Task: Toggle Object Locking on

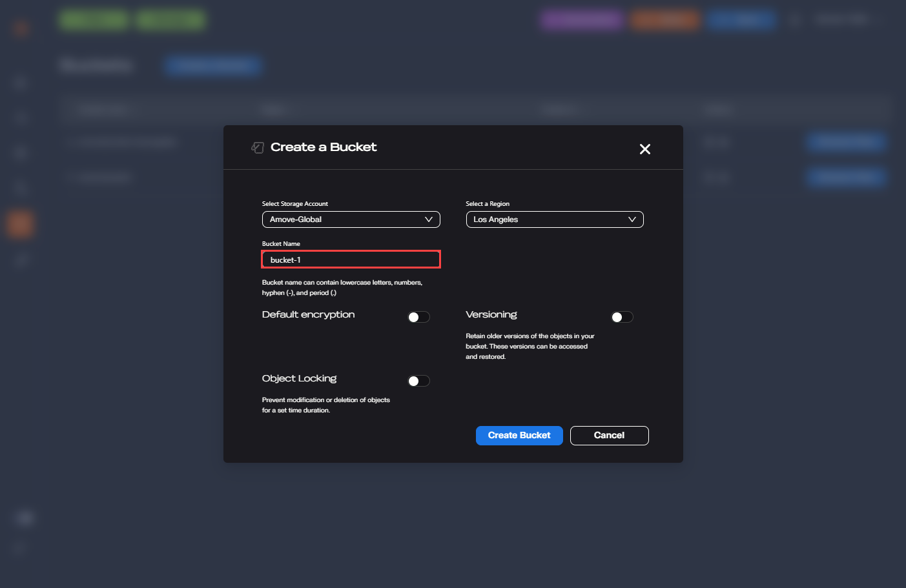Action: point(418,381)
